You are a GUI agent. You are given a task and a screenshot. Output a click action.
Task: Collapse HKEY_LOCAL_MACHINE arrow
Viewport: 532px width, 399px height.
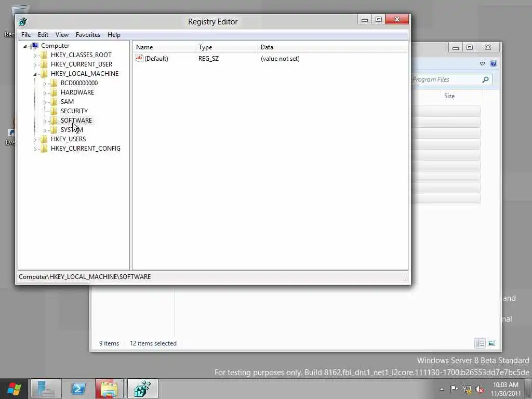pyautogui.click(x=35, y=74)
